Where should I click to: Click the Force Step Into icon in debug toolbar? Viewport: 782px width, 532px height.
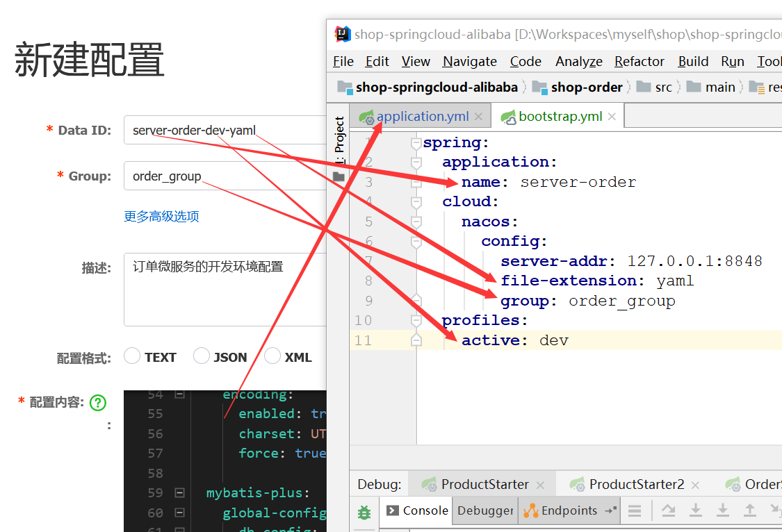click(723, 510)
